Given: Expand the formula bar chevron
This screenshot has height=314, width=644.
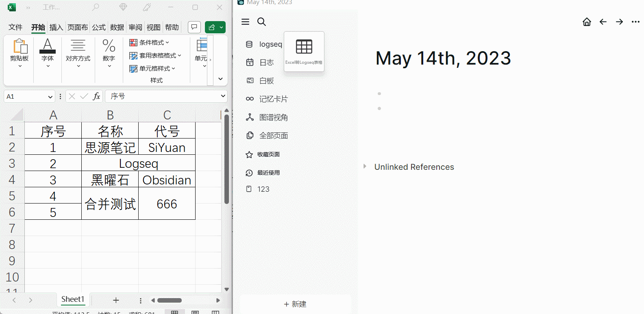Looking at the screenshot, I should coord(223,96).
